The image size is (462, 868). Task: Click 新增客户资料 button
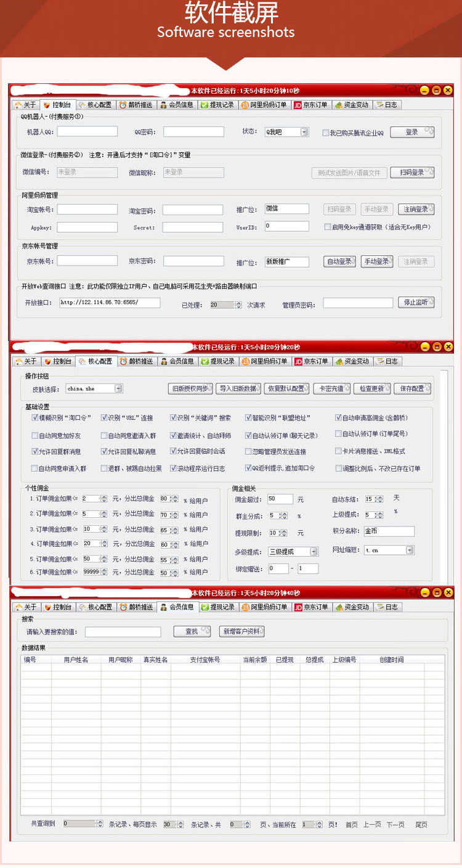tap(242, 631)
